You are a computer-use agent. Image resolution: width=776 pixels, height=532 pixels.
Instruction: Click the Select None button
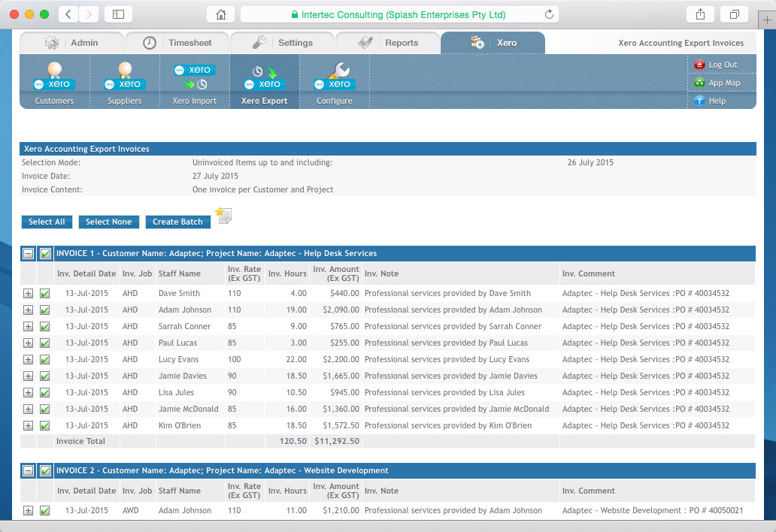tap(109, 222)
